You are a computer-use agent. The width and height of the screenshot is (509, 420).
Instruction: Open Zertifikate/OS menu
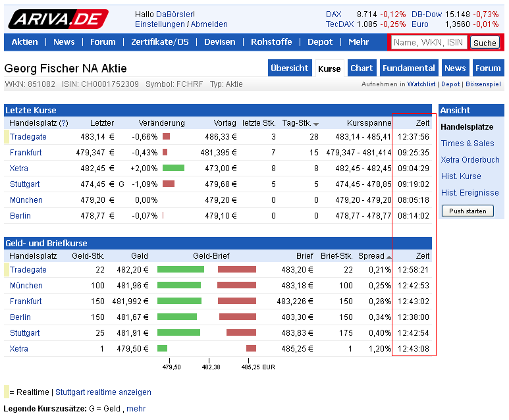(160, 42)
